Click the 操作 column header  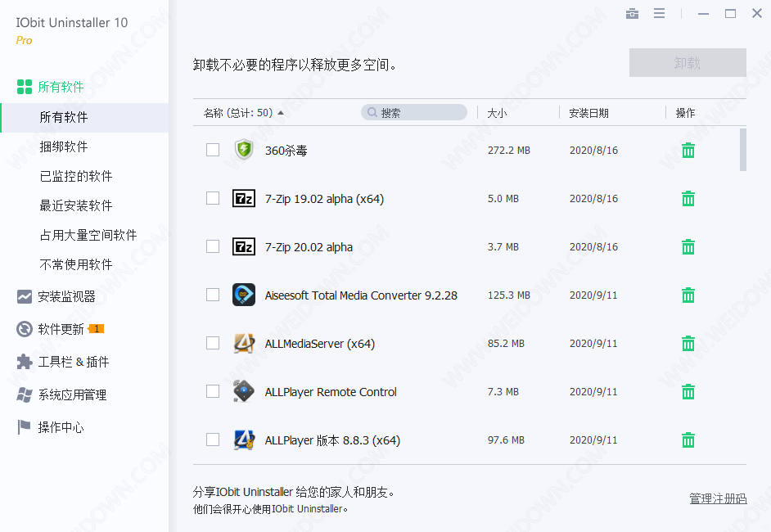click(x=685, y=113)
